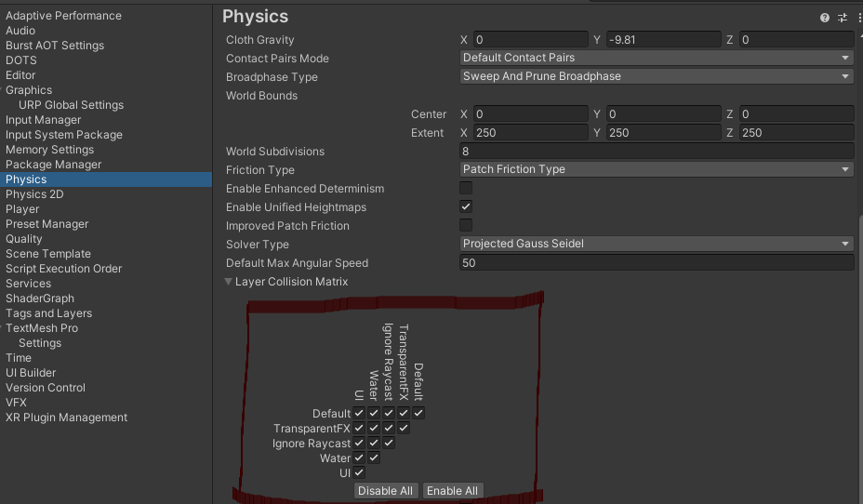Toggle Default row, Water column checkbox
This screenshot has height=504, width=863.
point(374,413)
